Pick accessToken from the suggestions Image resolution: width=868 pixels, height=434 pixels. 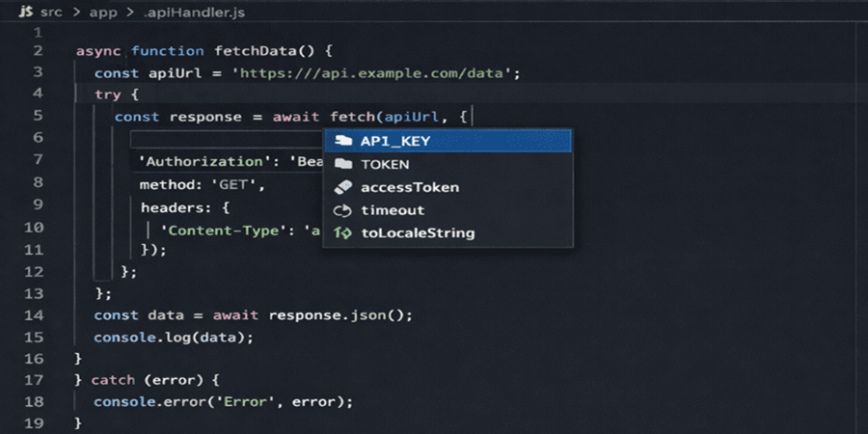(x=409, y=187)
